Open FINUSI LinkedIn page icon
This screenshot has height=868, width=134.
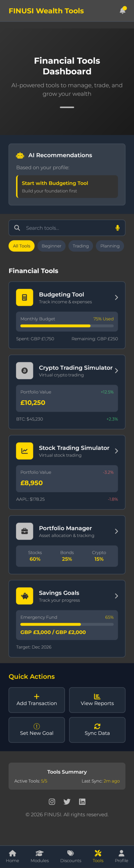(x=82, y=802)
